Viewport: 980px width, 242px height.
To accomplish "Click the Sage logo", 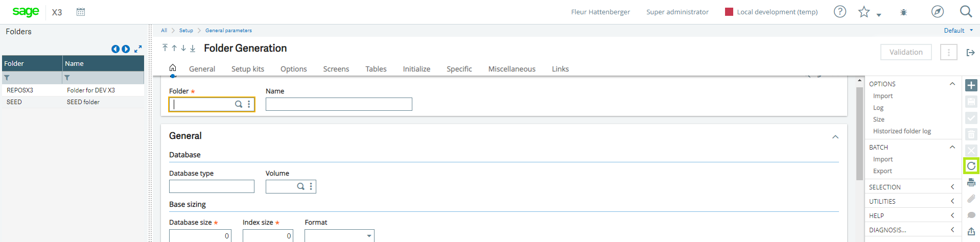I will (x=26, y=11).
